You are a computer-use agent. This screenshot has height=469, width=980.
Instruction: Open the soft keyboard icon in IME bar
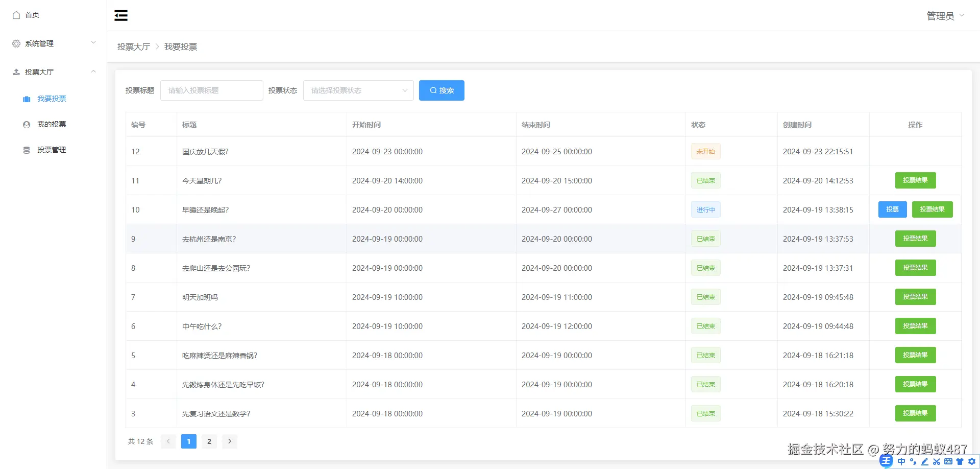pos(948,461)
